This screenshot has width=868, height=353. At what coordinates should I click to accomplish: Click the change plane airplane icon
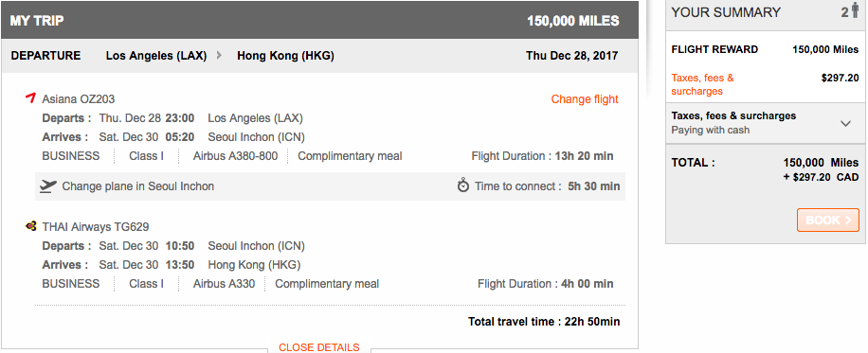[x=48, y=185]
